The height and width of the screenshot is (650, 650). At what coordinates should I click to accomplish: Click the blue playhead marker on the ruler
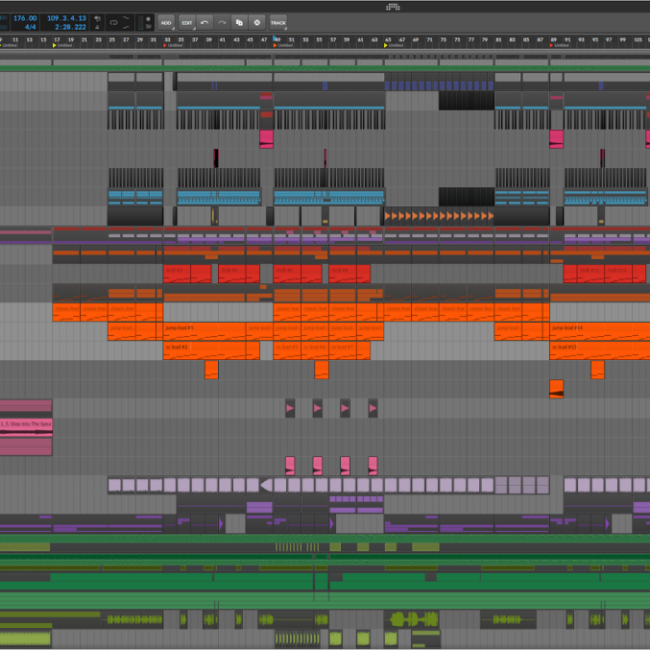pos(276,39)
